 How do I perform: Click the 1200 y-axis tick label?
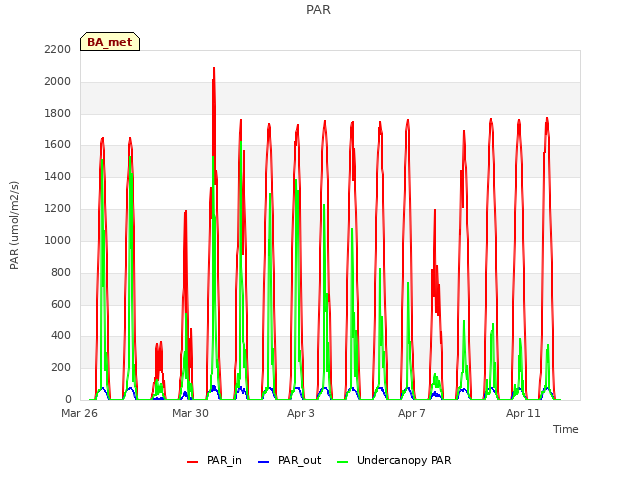pos(58,208)
